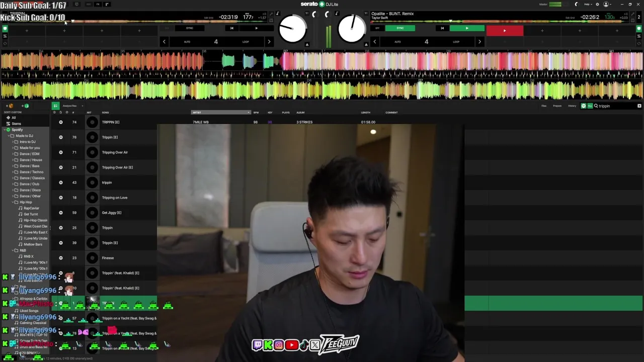
Task: Toggle AUTO loop on right deck
Action: [397, 42]
